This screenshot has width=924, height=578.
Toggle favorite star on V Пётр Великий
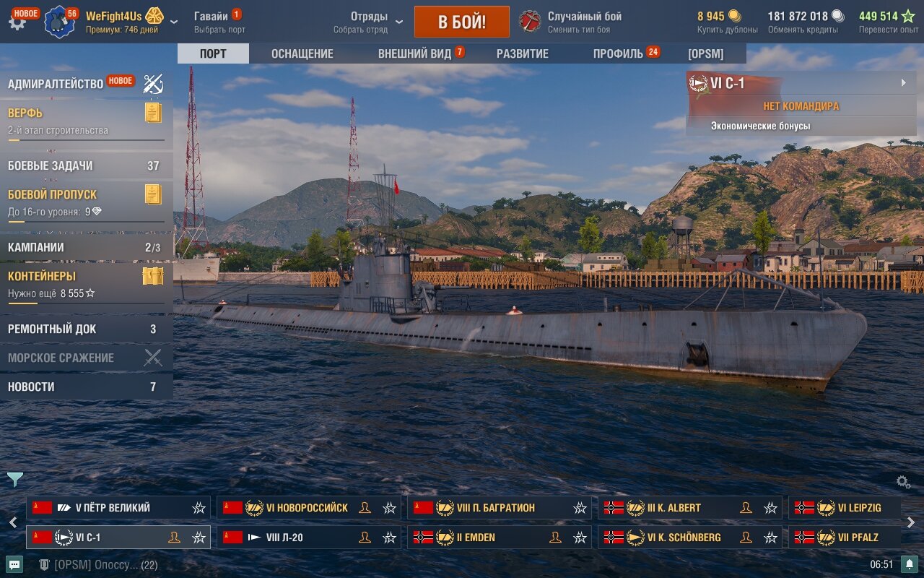coord(199,508)
